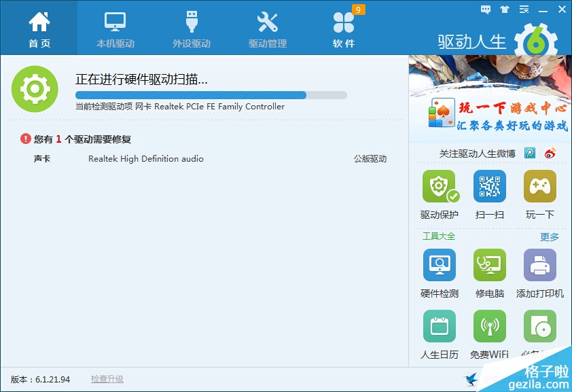Click the 检查升级 link
The height and width of the screenshot is (392, 572).
(x=107, y=379)
